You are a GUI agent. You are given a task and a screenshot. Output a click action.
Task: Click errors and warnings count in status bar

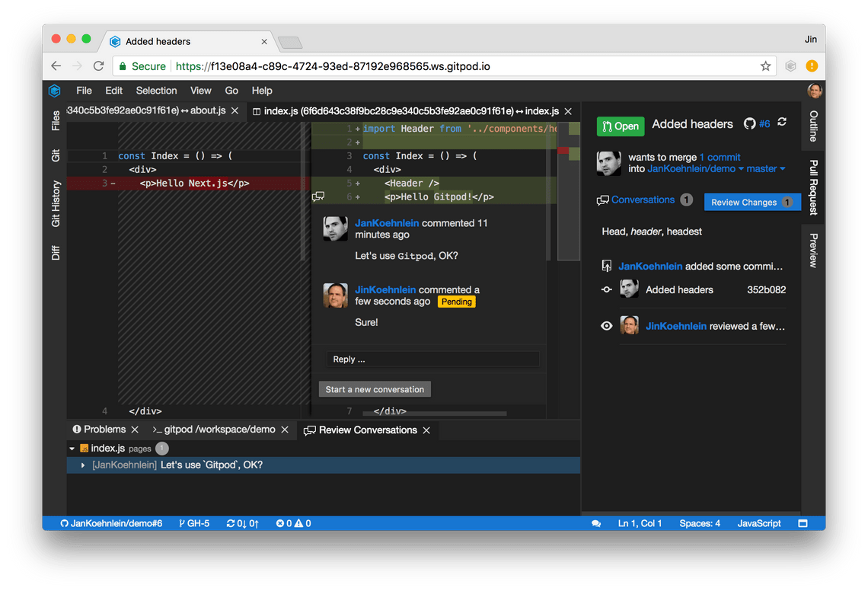[293, 523]
